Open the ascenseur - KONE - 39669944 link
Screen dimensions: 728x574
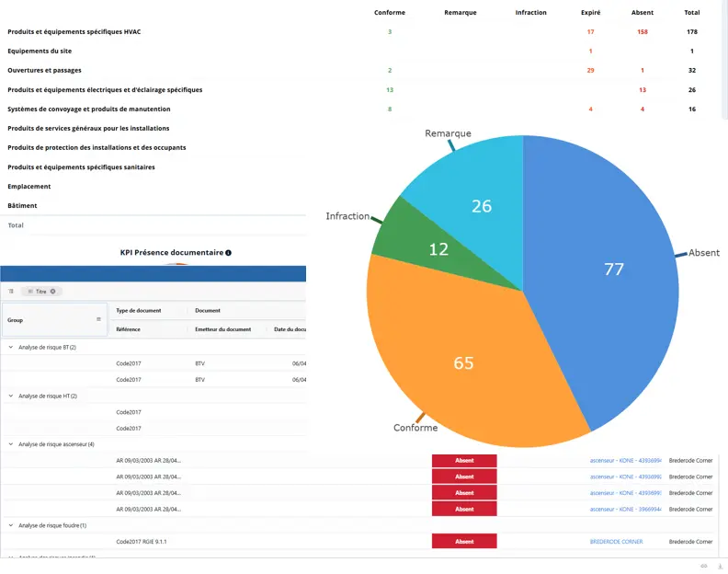point(625,509)
